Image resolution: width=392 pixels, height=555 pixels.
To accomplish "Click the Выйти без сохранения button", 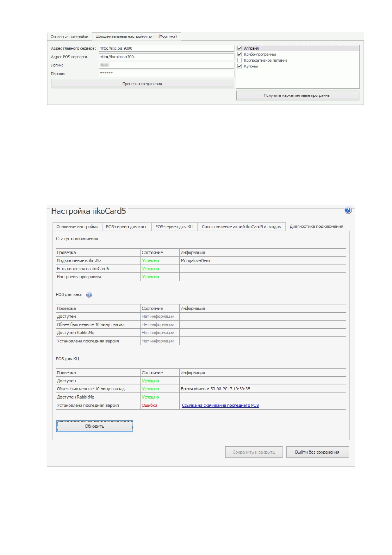I will pos(317,452).
